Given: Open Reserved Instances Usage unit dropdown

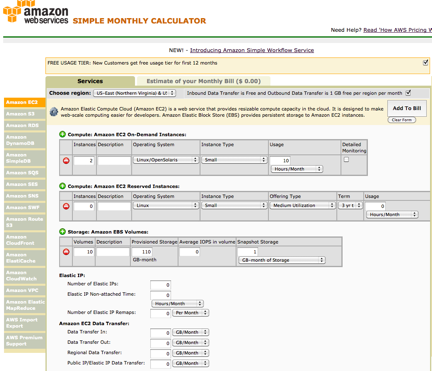Looking at the screenshot, I should 392,215.
